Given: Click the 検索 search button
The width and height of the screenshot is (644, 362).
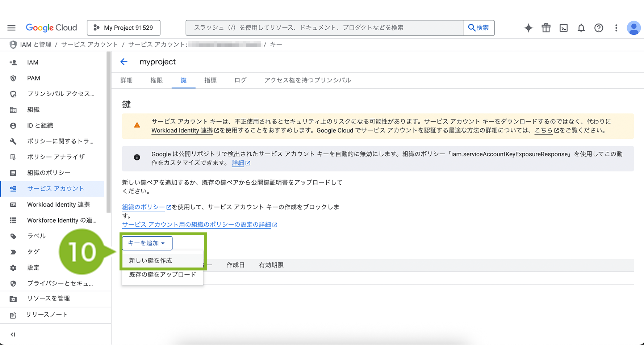Looking at the screenshot, I should point(478,28).
